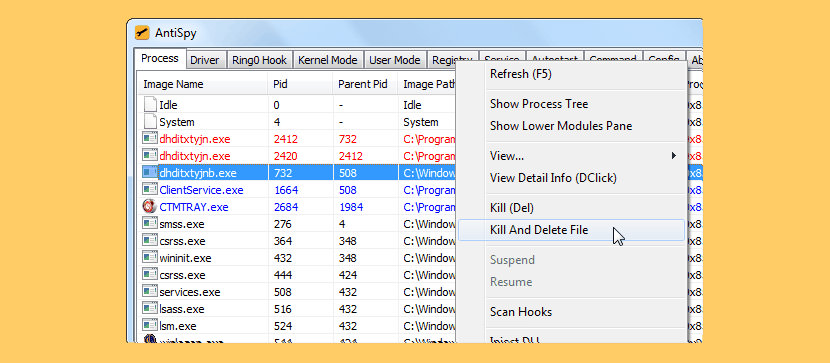Click the icon beside smss.exe
830x363 pixels.
(150, 224)
